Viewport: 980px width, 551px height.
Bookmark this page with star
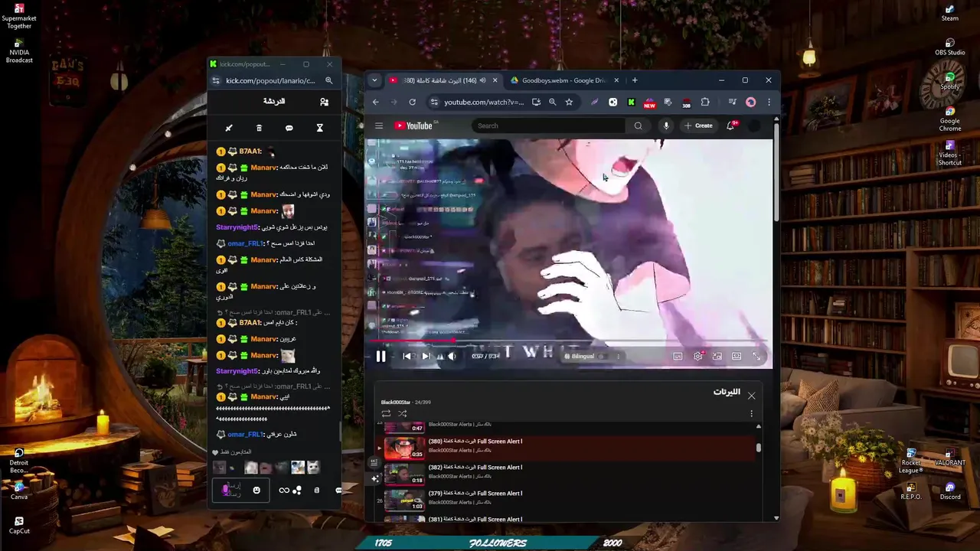(x=569, y=102)
